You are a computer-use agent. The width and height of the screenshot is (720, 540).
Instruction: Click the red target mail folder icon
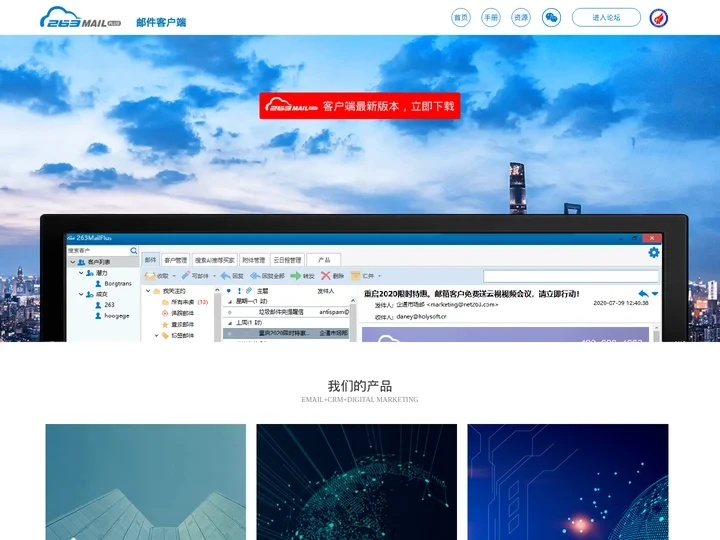click(x=165, y=313)
